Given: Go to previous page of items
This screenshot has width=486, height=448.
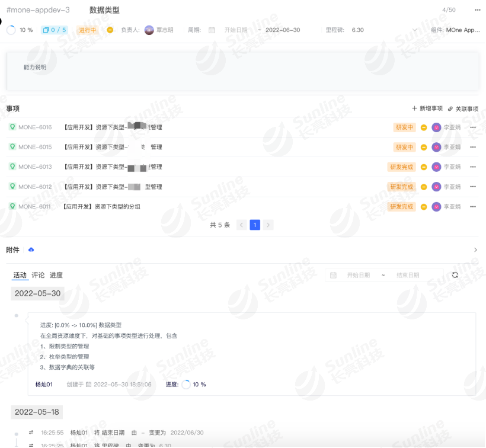Looking at the screenshot, I should tap(241, 225).
